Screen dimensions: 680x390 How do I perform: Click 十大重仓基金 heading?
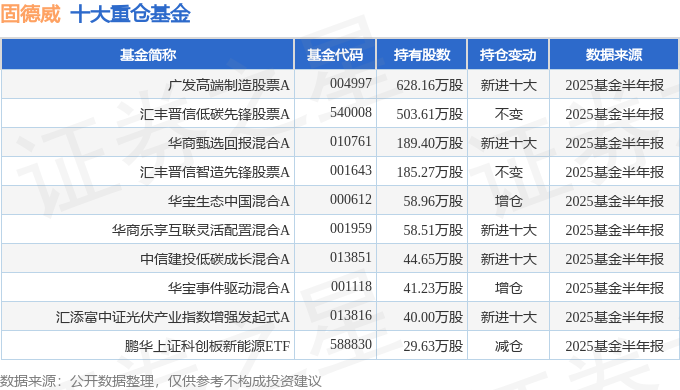(130, 13)
